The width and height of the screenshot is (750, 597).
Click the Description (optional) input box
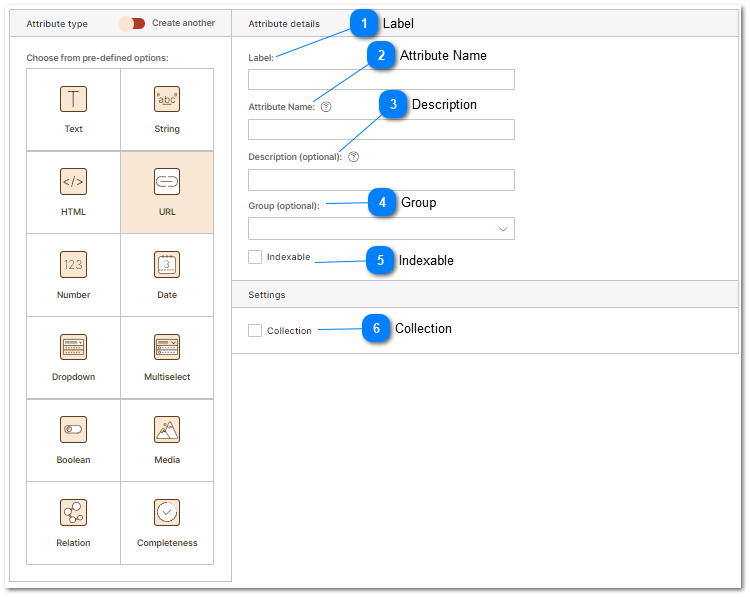click(381, 180)
